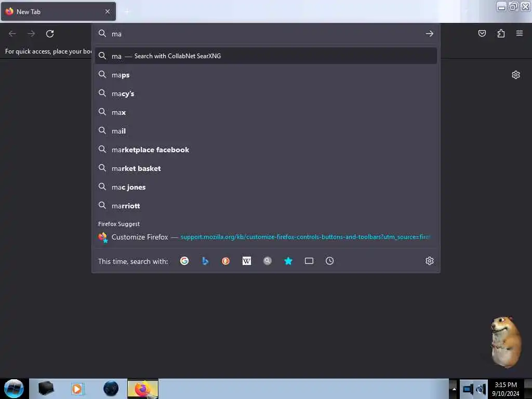This screenshot has height=399, width=532.
Task: Select 'ma — Search with CollabNet SearXNG' row
Action: tap(265, 56)
